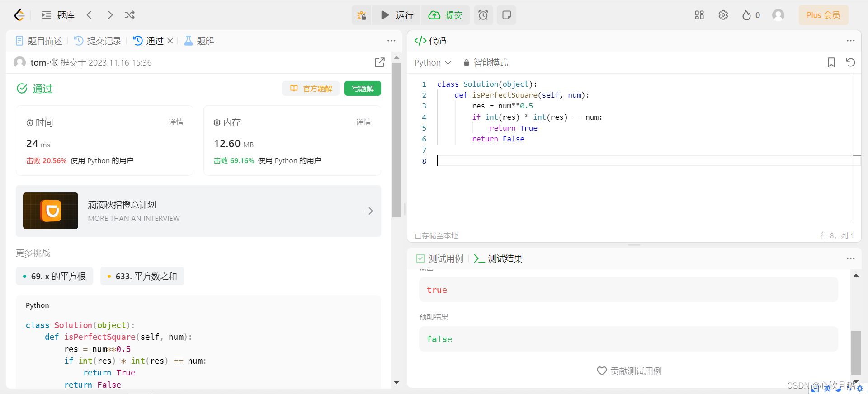Open the 题库 problem list
This screenshot has width=868, height=394.
pos(58,15)
